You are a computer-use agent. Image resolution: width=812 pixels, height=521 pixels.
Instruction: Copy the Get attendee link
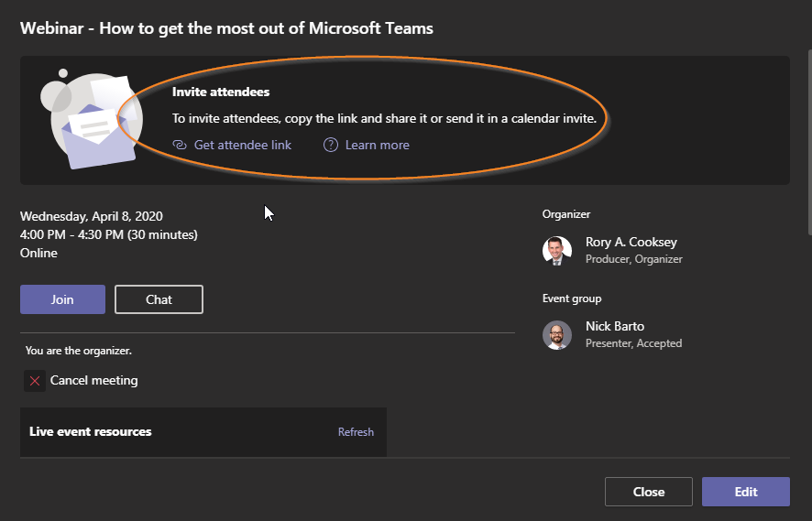pos(242,145)
